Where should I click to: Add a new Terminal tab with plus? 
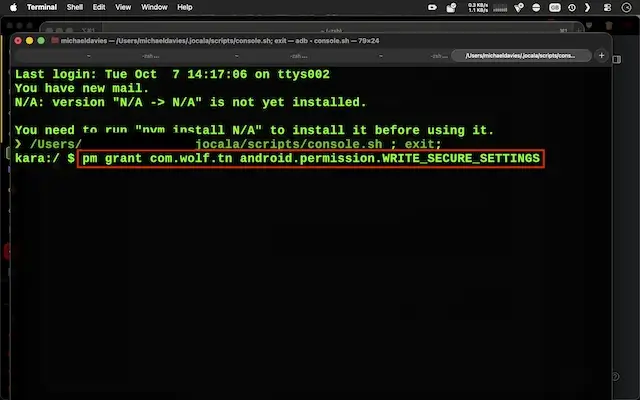click(x=601, y=56)
